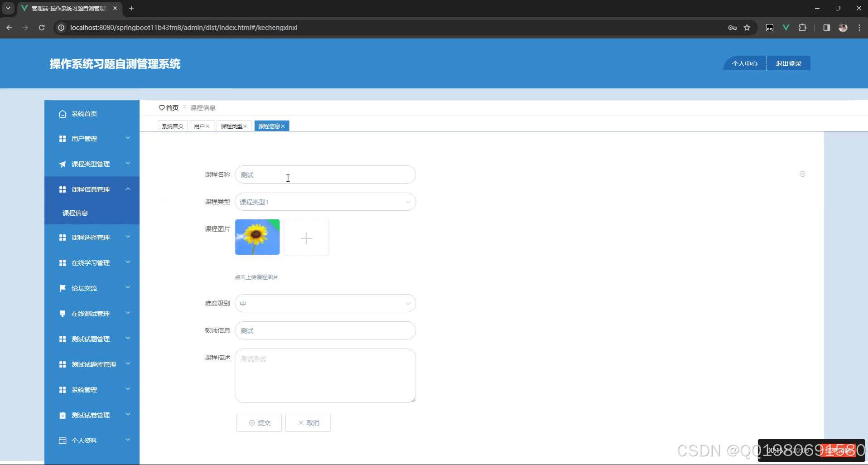This screenshot has width=868, height=465.
Task: Click the grid icon next to 用户管理
Action: 63,139
